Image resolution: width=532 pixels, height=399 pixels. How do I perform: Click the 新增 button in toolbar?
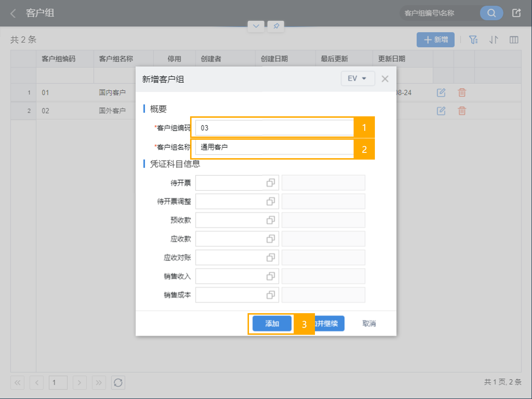(x=436, y=40)
